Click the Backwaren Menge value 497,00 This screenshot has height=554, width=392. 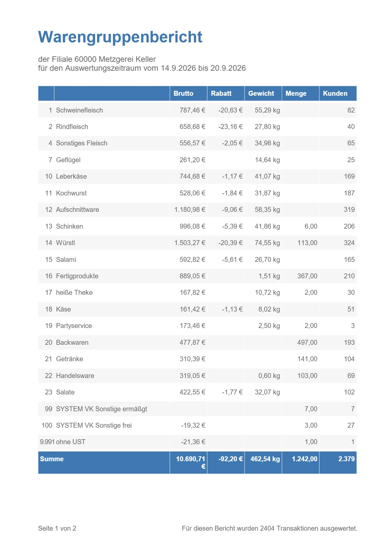click(307, 342)
